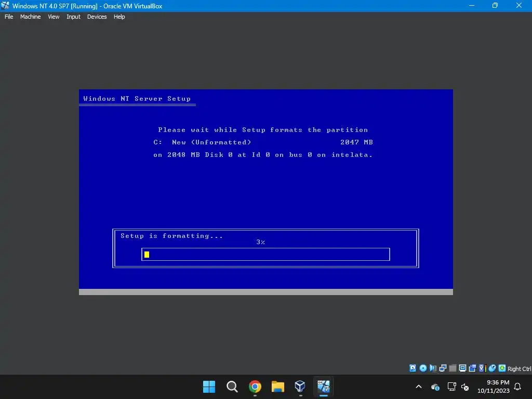Open File Explorer from the taskbar

[278, 387]
